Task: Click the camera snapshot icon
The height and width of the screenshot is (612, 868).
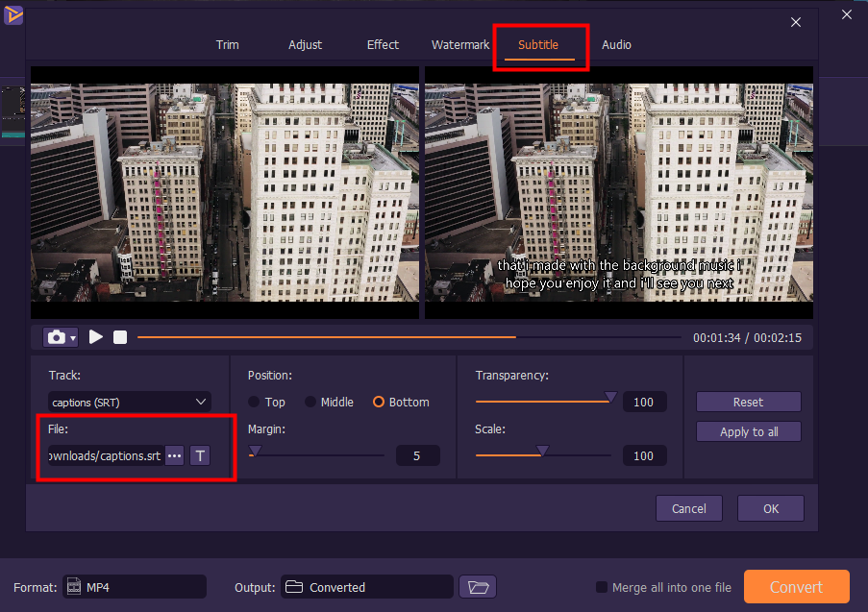Action: (x=57, y=337)
